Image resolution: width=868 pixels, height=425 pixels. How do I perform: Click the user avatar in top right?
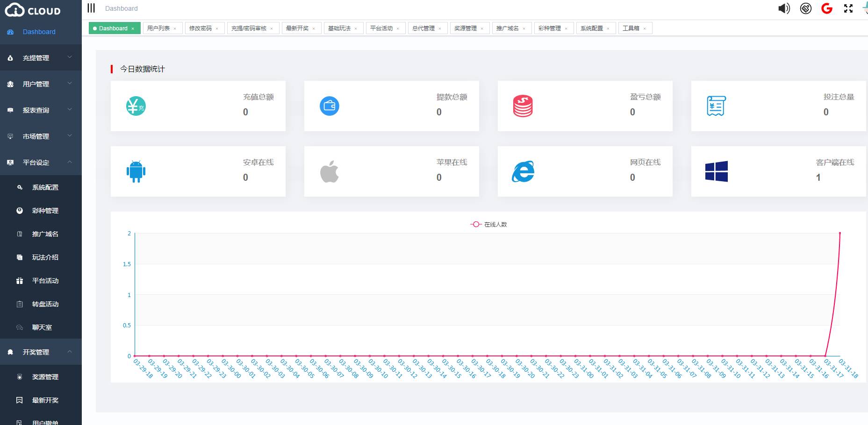[864, 8]
